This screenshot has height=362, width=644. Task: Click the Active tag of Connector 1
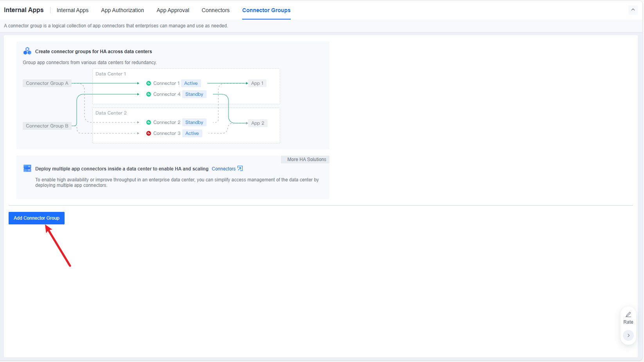[x=191, y=83]
